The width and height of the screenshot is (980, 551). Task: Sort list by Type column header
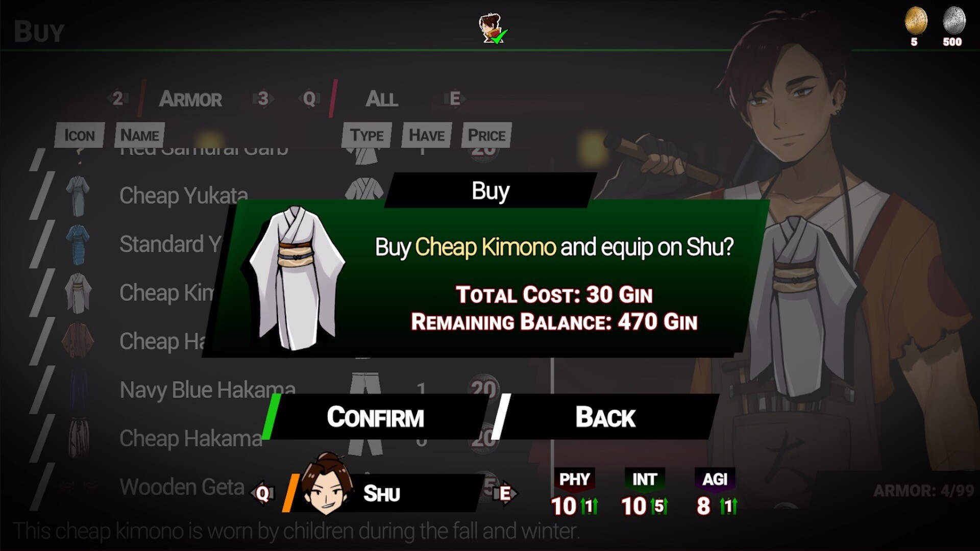(367, 135)
